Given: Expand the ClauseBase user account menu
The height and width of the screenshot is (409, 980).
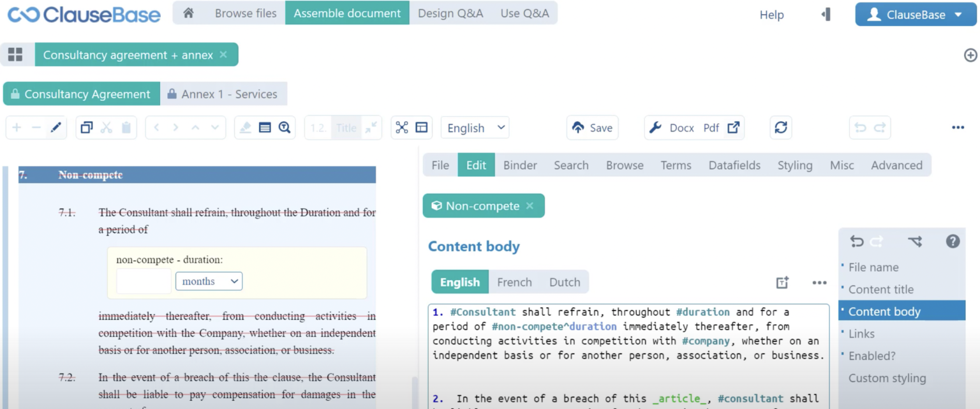Looking at the screenshot, I should 916,15.
